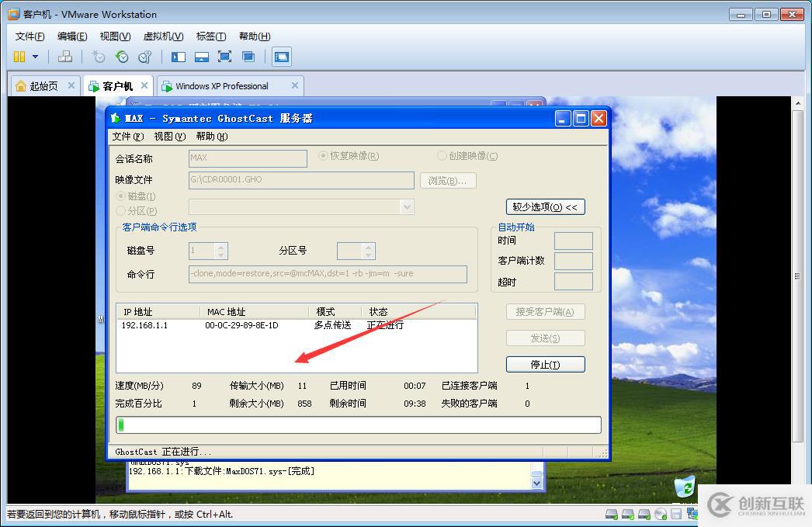This screenshot has width=812, height=527.
Task: Switch to the Windows XP Professional tab
Action: (224, 85)
